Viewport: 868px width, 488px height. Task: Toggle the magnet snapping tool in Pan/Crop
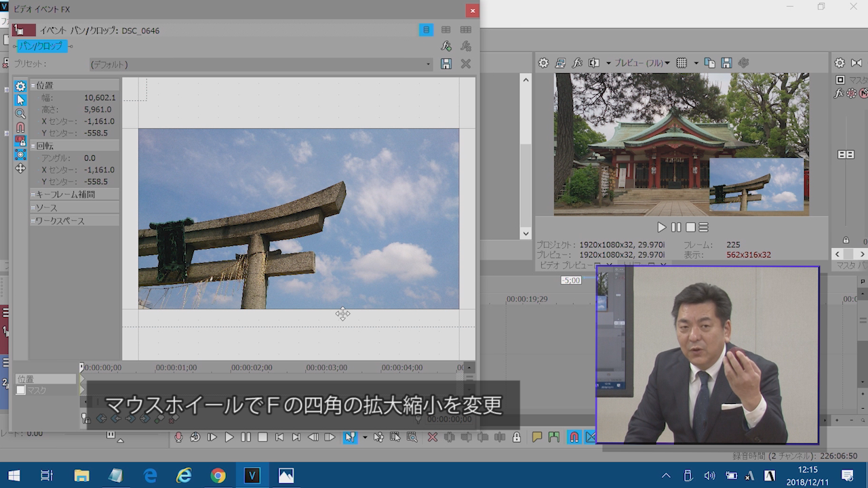20,127
